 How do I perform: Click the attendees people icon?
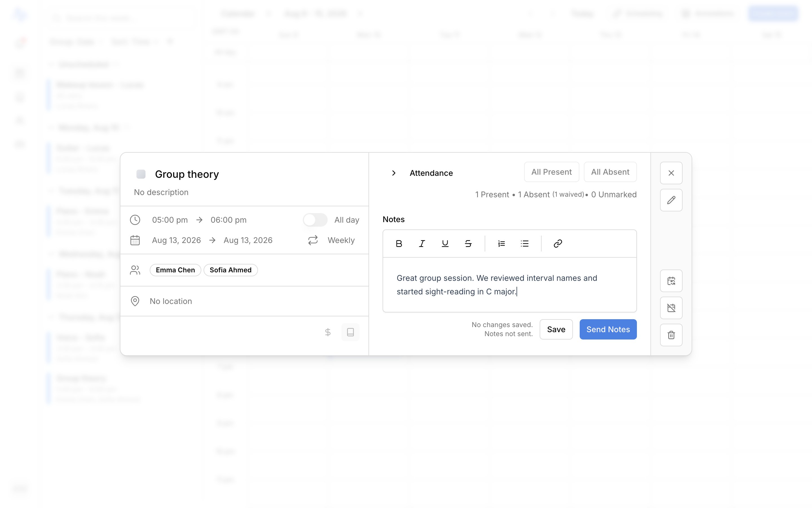(135, 270)
